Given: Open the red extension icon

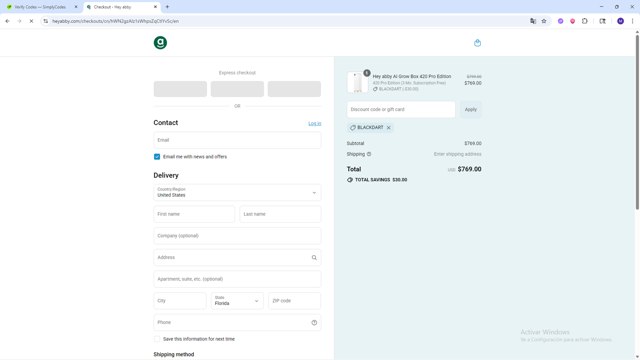Looking at the screenshot, I should pyautogui.click(x=572, y=21).
